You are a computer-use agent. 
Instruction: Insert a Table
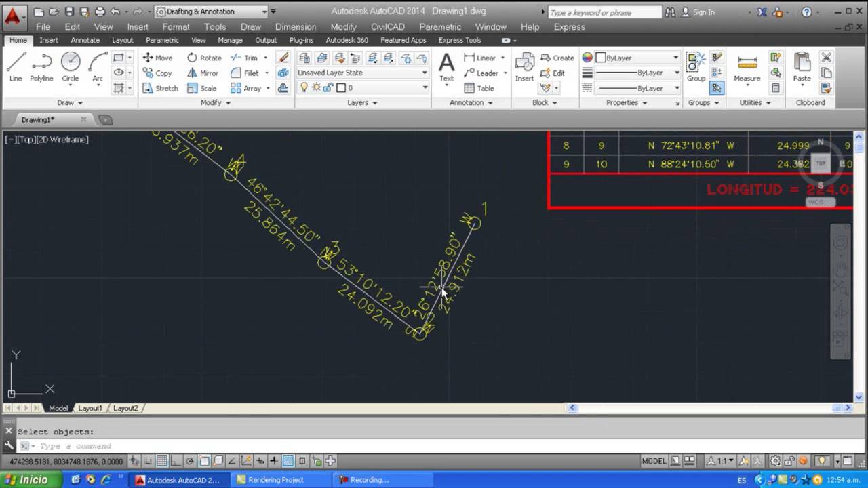[479, 88]
